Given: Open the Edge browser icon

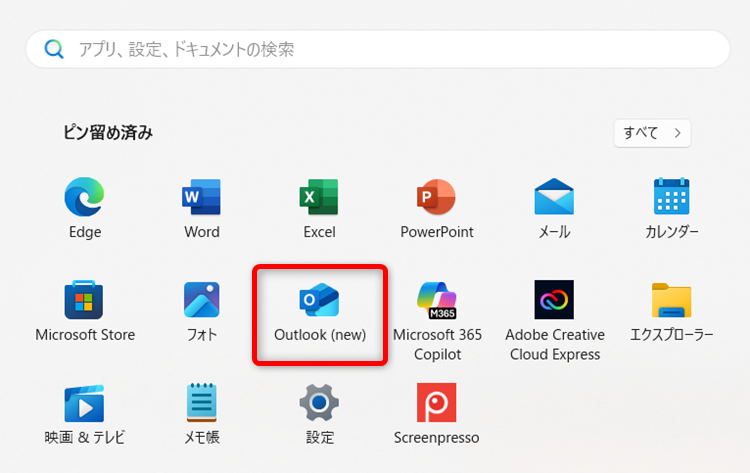Looking at the screenshot, I should pyautogui.click(x=84, y=198).
